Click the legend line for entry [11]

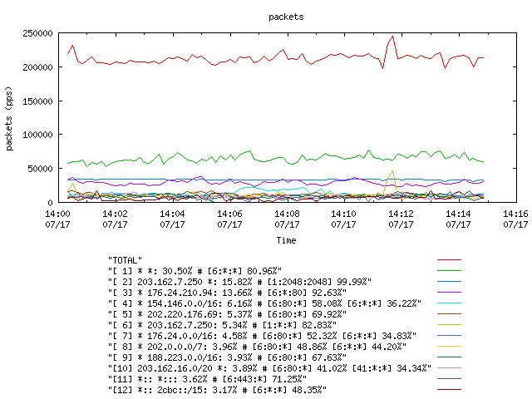(x=449, y=379)
